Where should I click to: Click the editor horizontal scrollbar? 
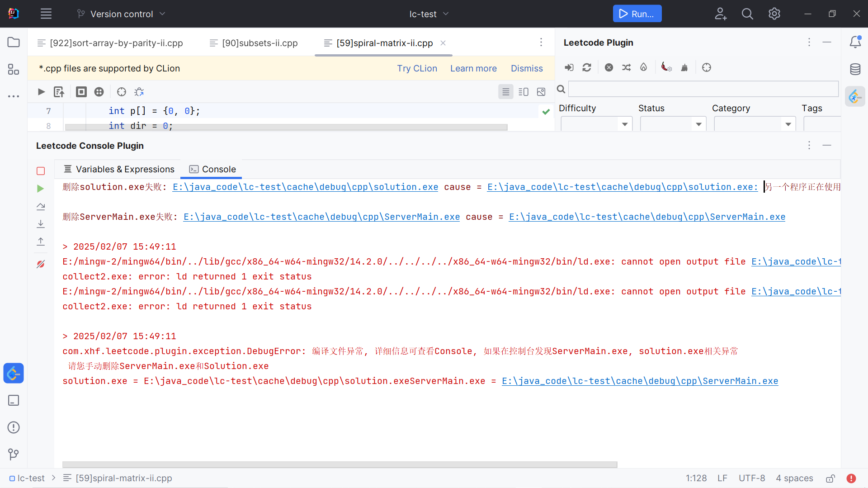(x=286, y=127)
